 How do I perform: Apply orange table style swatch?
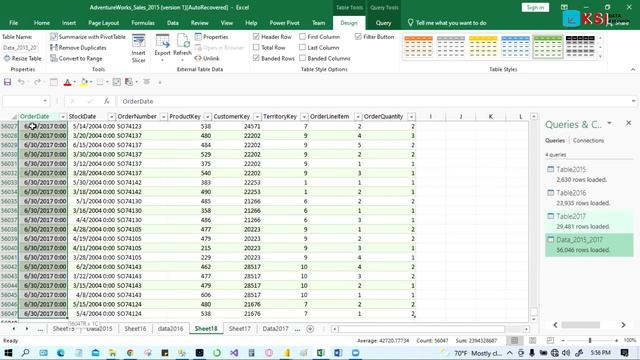tap(418, 47)
